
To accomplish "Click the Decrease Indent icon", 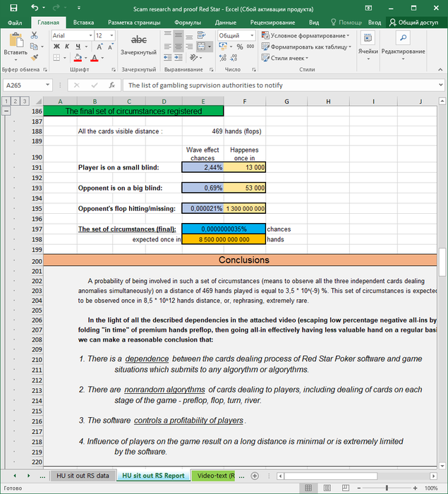I will (168, 58).
